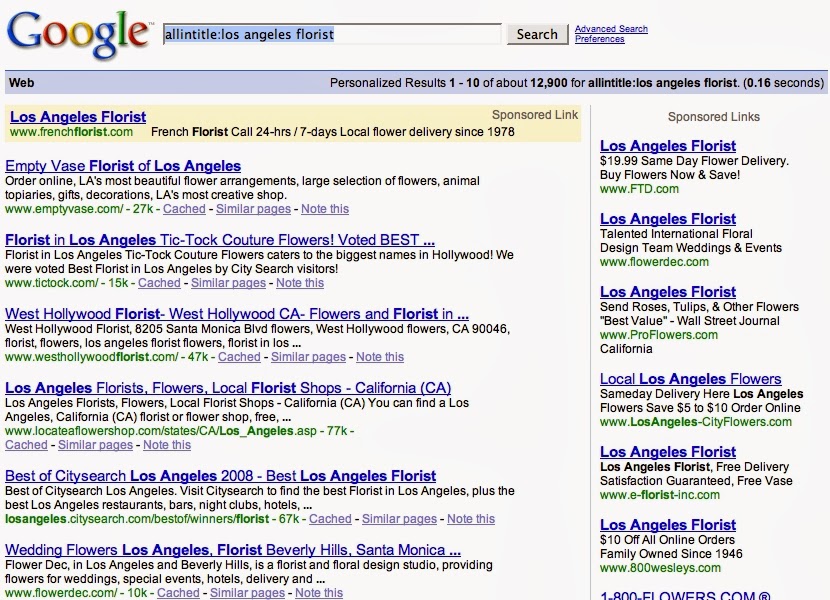Click the www.frenchflorist.com URL
Image resolution: width=830 pixels, height=600 pixels.
pyautogui.click(x=71, y=132)
